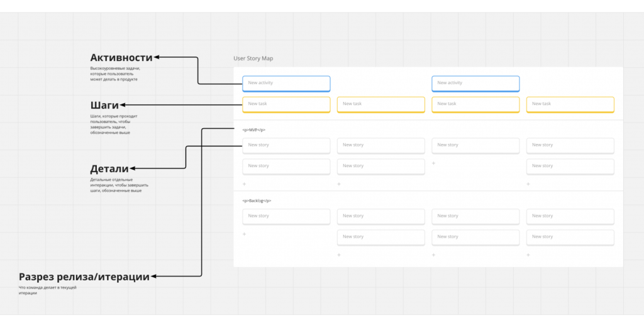Click the plus under the first MVP column
Viewport: 644px width, 330px height.
click(245, 184)
